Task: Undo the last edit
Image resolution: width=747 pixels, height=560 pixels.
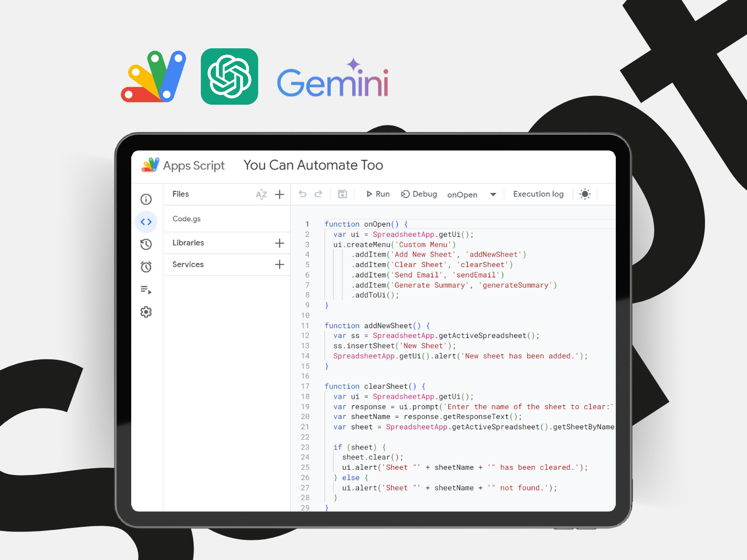Action: coord(303,194)
